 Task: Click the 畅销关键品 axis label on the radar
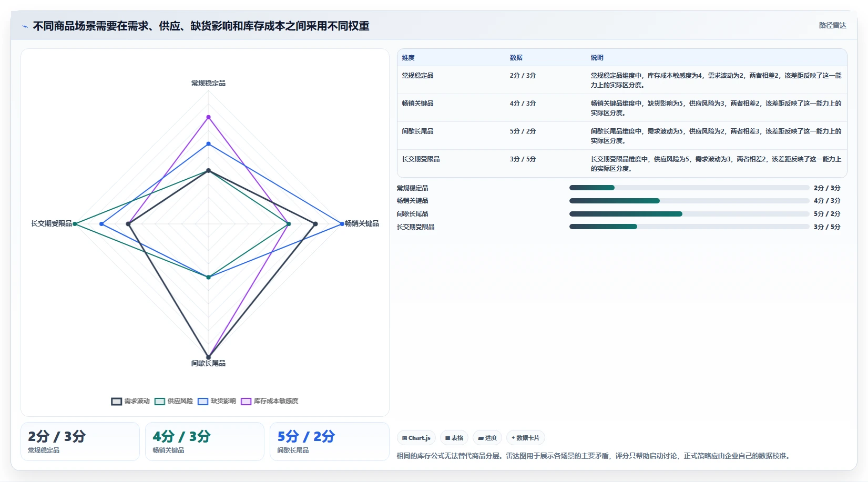click(362, 223)
